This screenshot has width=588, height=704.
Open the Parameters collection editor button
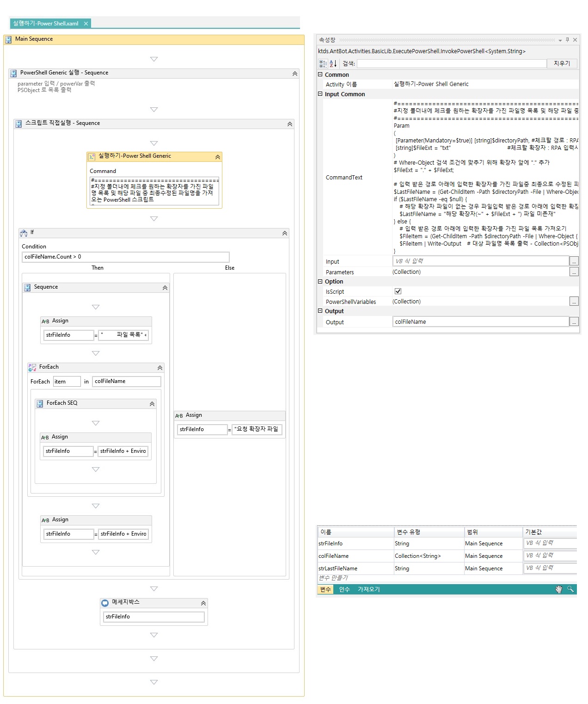point(574,272)
